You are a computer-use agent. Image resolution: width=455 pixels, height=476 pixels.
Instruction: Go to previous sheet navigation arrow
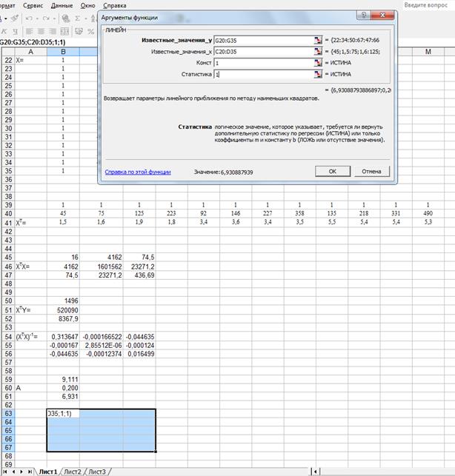point(13,472)
